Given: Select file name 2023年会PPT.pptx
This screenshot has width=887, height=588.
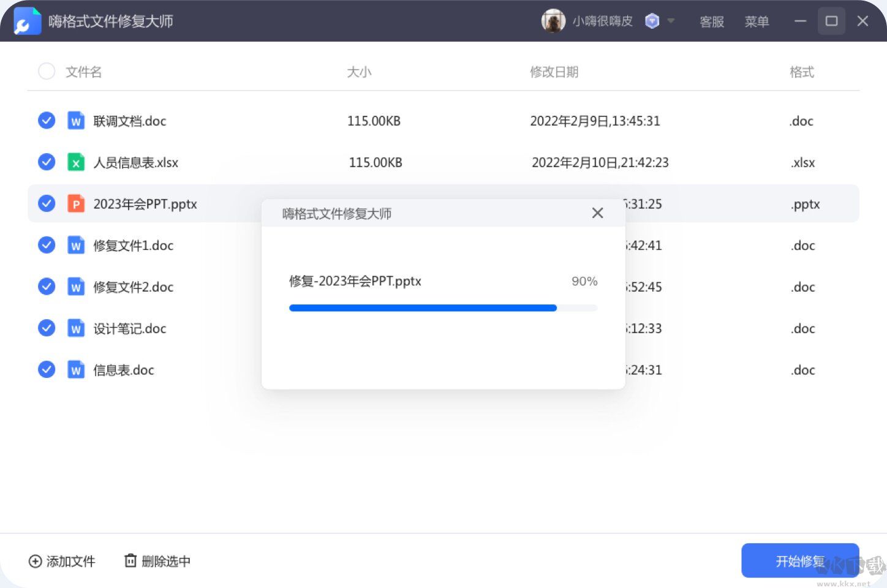Looking at the screenshot, I should click(x=145, y=204).
